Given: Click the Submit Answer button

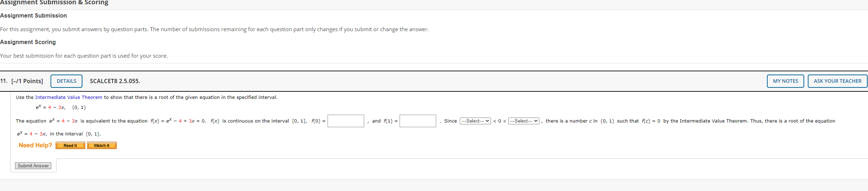Looking at the screenshot, I should pyautogui.click(x=33, y=166).
